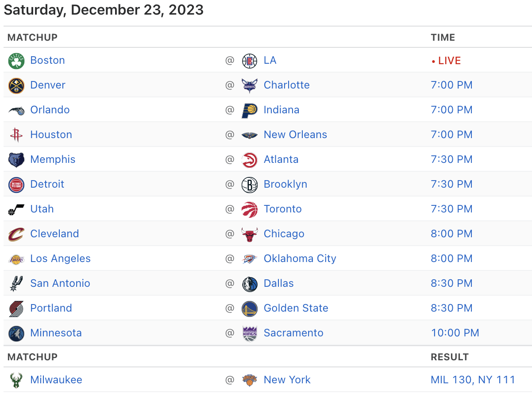The height and width of the screenshot is (401, 532).
Task: Open the Orlando team link
Action: pos(50,110)
